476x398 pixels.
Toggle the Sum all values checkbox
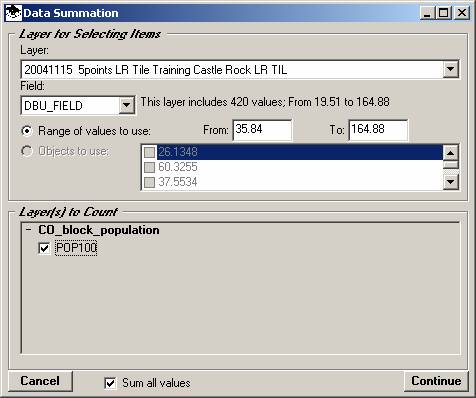coord(110,383)
